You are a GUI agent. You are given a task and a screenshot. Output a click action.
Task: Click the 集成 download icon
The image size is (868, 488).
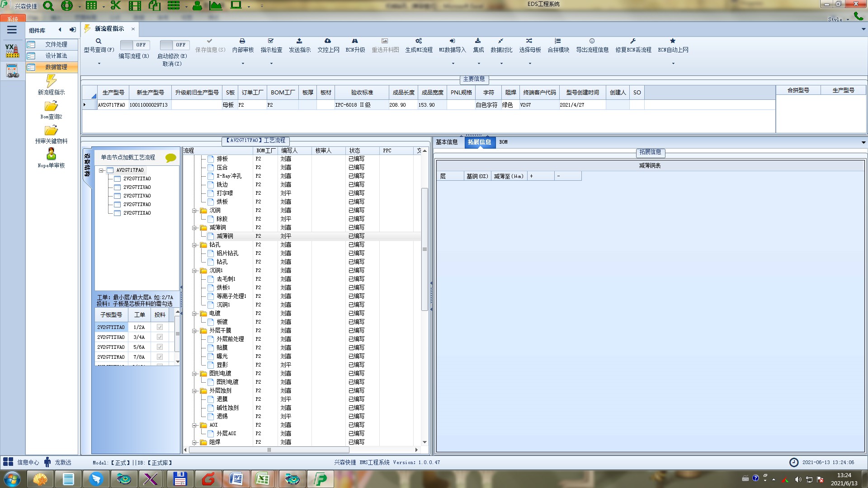[478, 41]
